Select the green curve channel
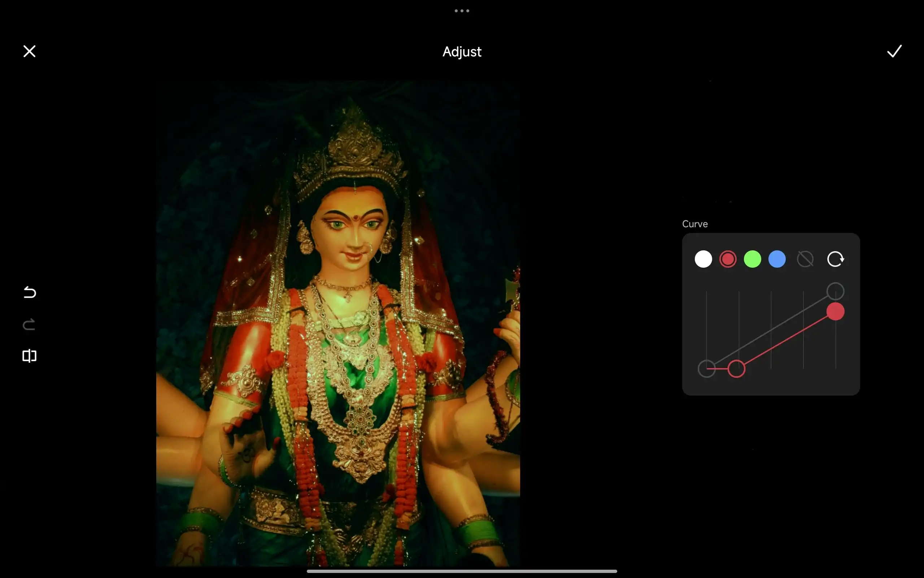The width and height of the screenshot is (924, 578). [x=752, y=259]
